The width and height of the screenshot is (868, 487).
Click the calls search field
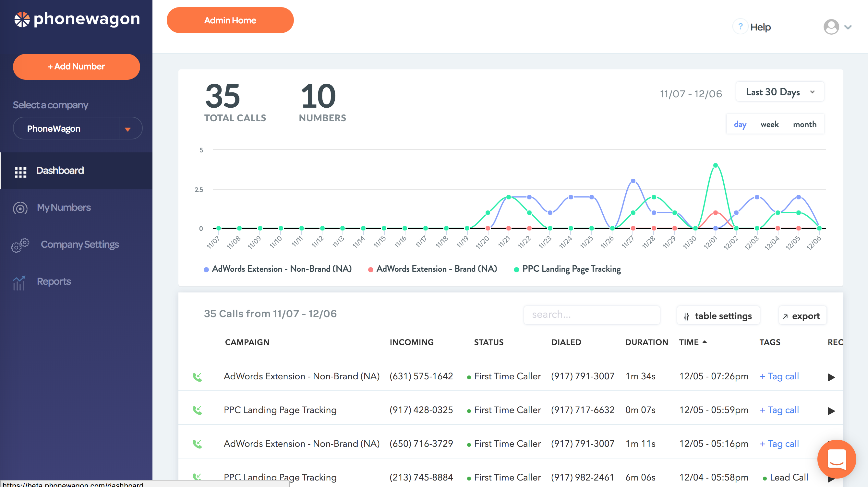pyautogui.click(x=591, y=315)
